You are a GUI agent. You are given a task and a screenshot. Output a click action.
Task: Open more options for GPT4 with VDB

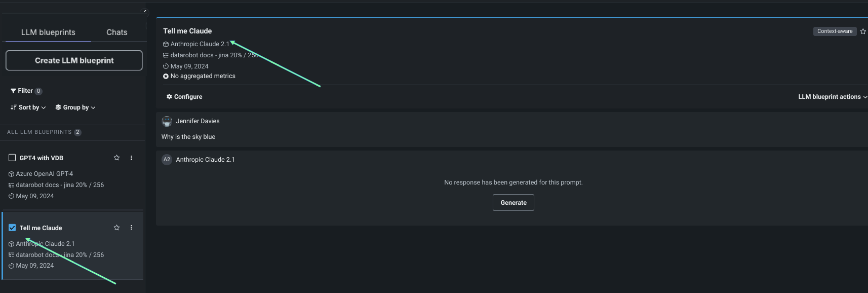[x=131, y=158]
